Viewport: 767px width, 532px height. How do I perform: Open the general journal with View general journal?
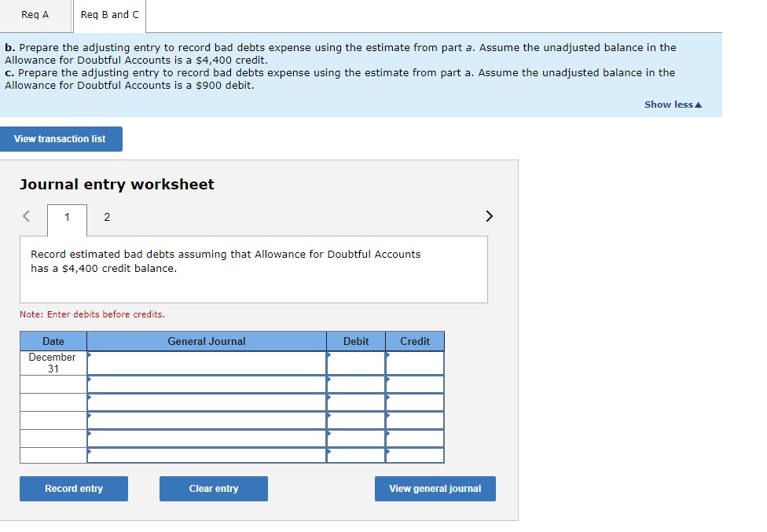click(x=435, y=488)
